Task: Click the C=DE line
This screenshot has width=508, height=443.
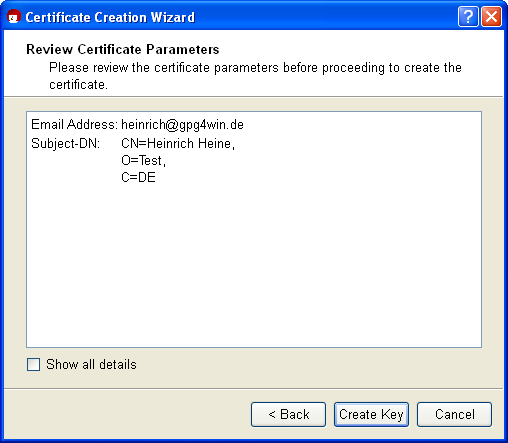Action: tap(138, 177)
